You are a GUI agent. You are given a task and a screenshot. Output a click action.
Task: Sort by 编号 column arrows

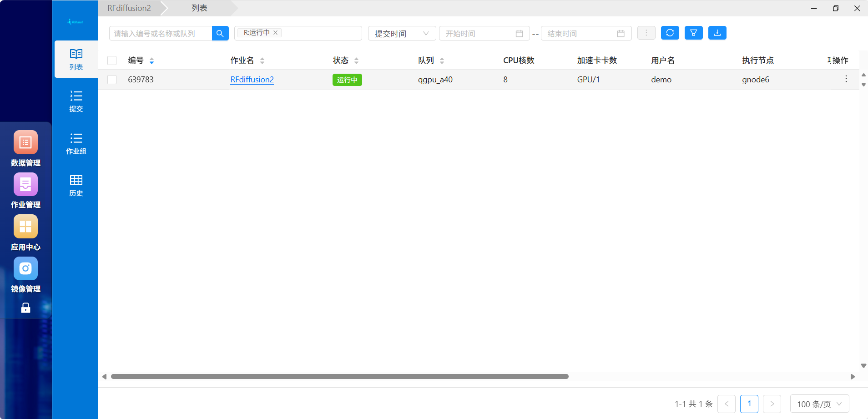tap(151, 61)
